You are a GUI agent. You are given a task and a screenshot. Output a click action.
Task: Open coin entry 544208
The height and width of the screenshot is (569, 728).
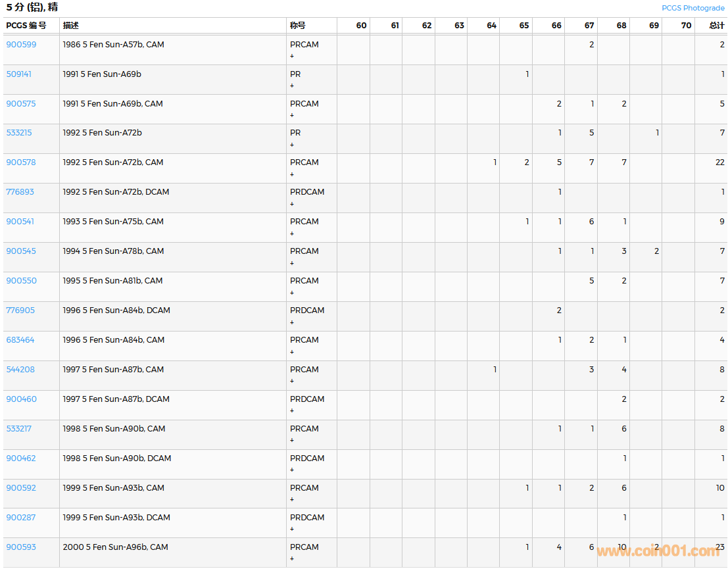tap(20, 370)
